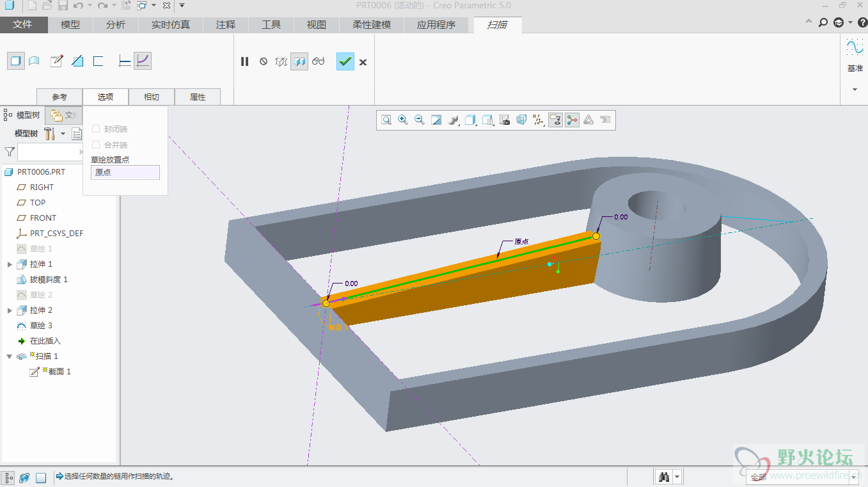Toggle the remove material icon
The height and width of the screenshot is (487, 868).
pos(77,61)
